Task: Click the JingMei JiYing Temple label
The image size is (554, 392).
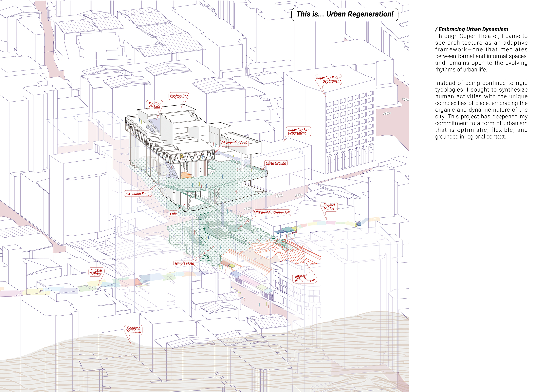Action: [305, 278]
